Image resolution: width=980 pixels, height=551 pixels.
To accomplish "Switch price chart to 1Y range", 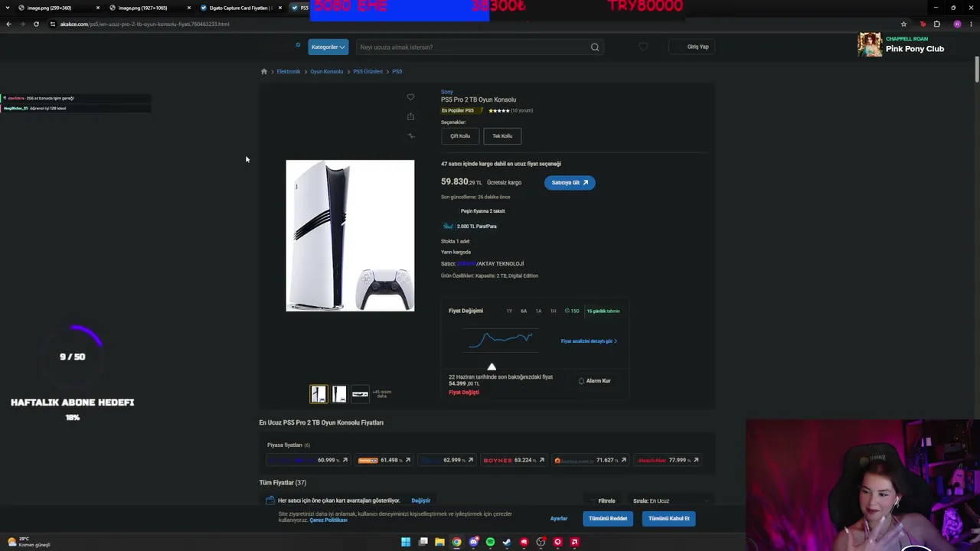I will (509, 311).
